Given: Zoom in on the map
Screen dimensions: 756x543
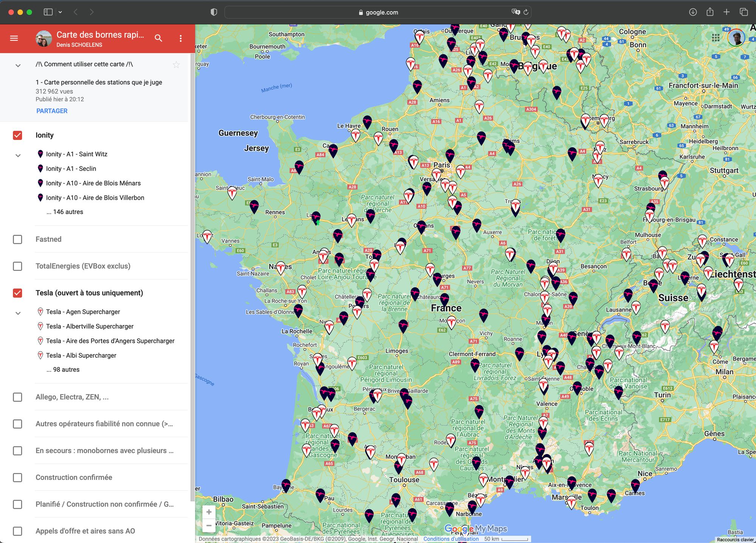Looking at the screenshot, I should (x=209, y=512).
